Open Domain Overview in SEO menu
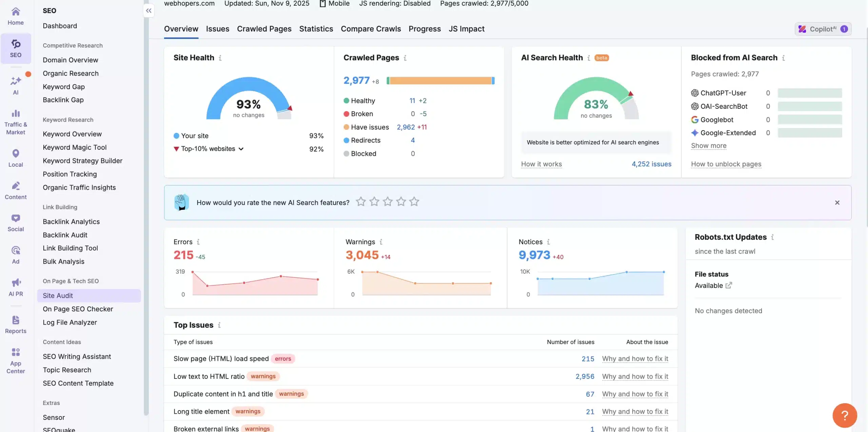Screen dimensions: 868x432 click(70, 60)
